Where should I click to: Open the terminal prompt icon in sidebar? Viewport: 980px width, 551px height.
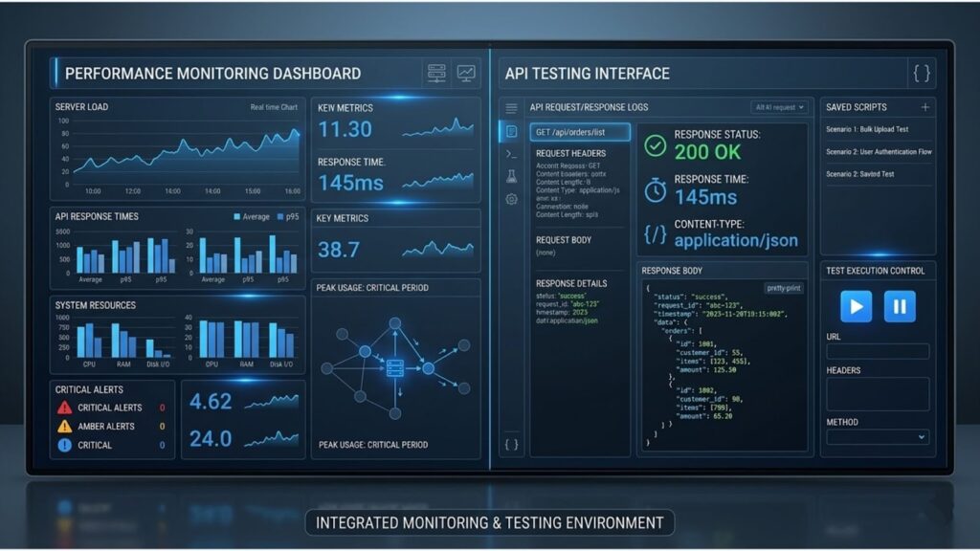pyautogui.click(x=512, y=154)
